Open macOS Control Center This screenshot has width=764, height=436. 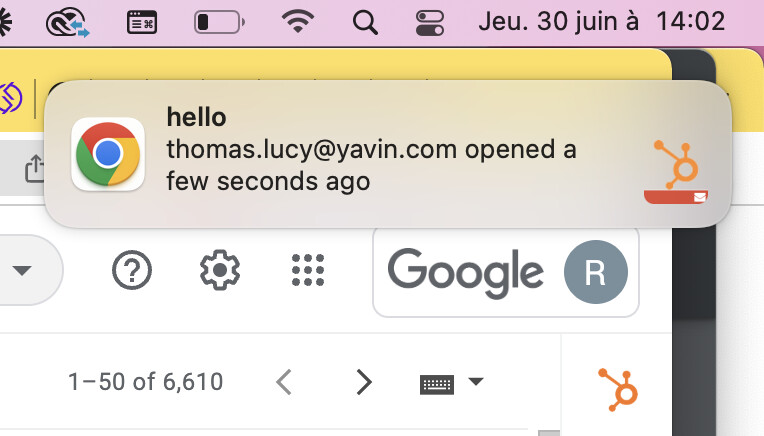pyautogui.click(x=430, y=23)
